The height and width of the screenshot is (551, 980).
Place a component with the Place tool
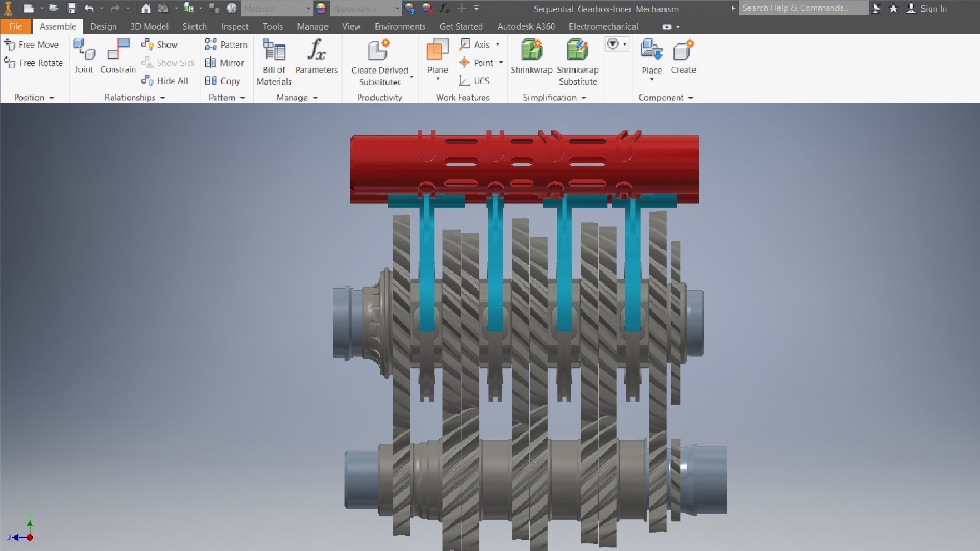click(651, 55)
